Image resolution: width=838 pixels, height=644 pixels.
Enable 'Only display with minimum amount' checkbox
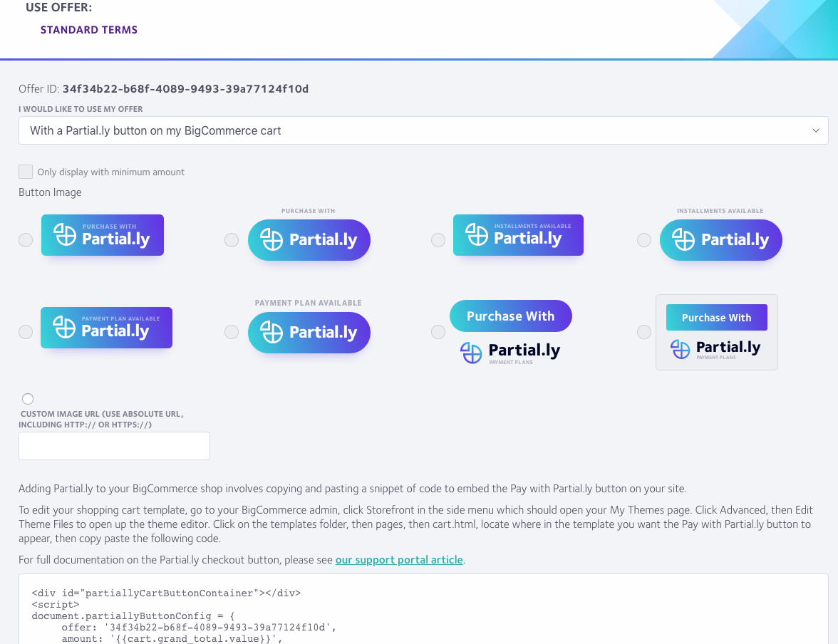[x=26, y=172]
